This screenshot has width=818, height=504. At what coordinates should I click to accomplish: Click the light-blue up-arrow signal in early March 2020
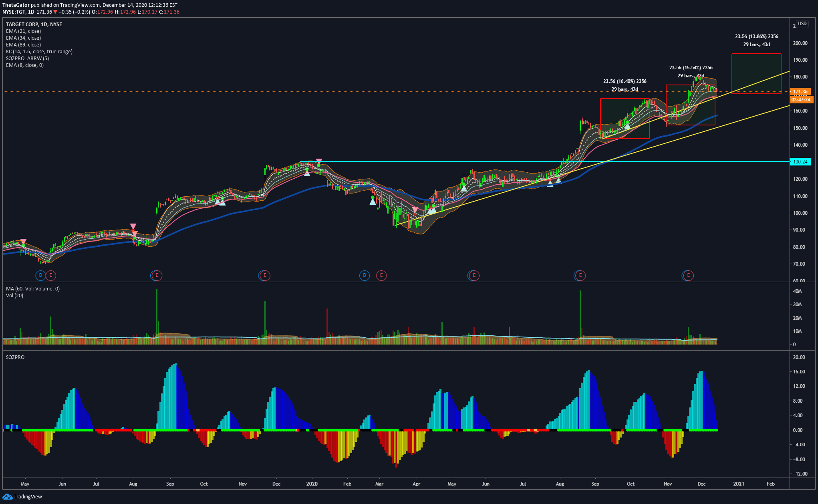[x=373, y=202]
